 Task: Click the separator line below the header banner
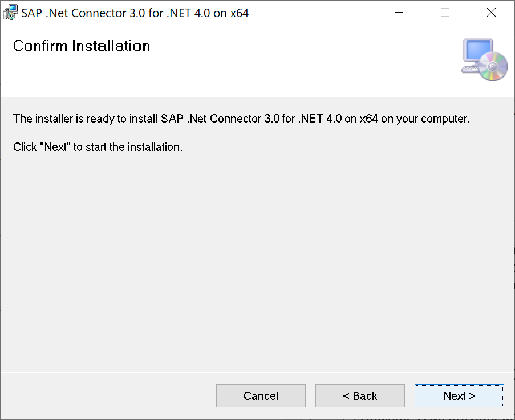tap(257, 96)
